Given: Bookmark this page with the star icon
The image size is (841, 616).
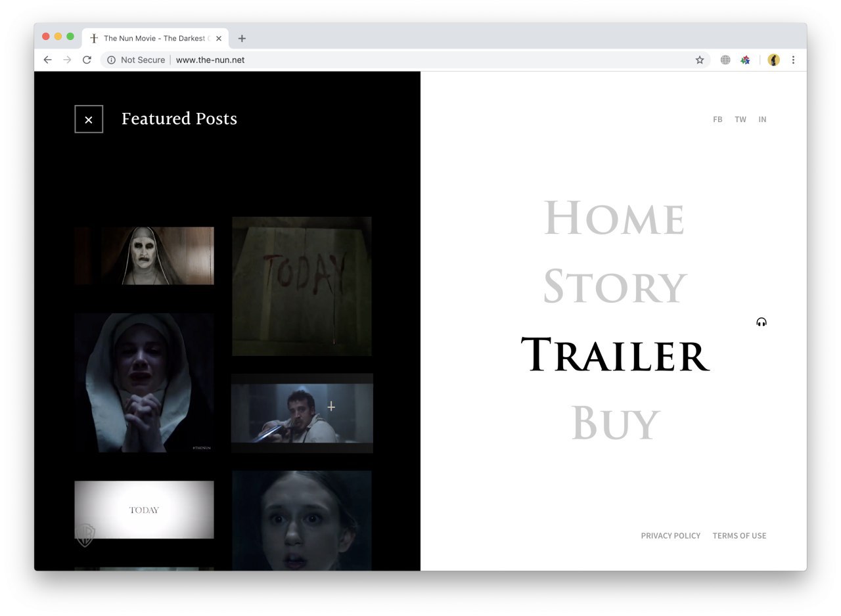Looking at the screenshot, I should pos(700,60).
